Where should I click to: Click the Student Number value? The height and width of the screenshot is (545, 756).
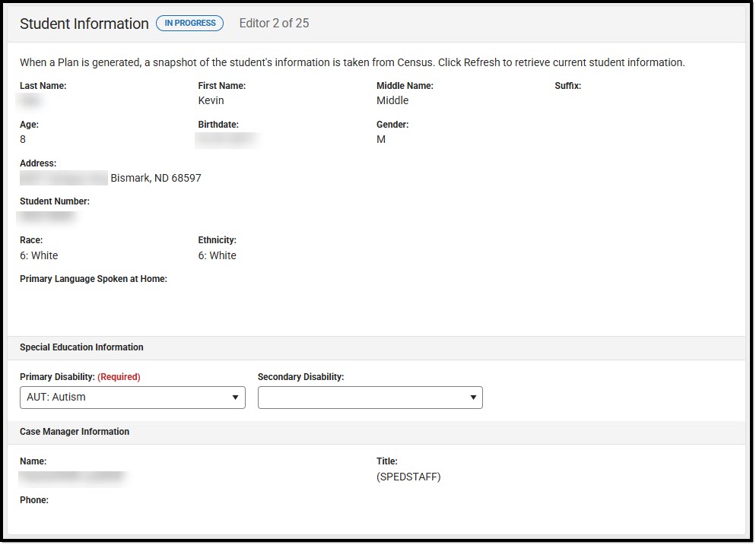coord(46,216)
